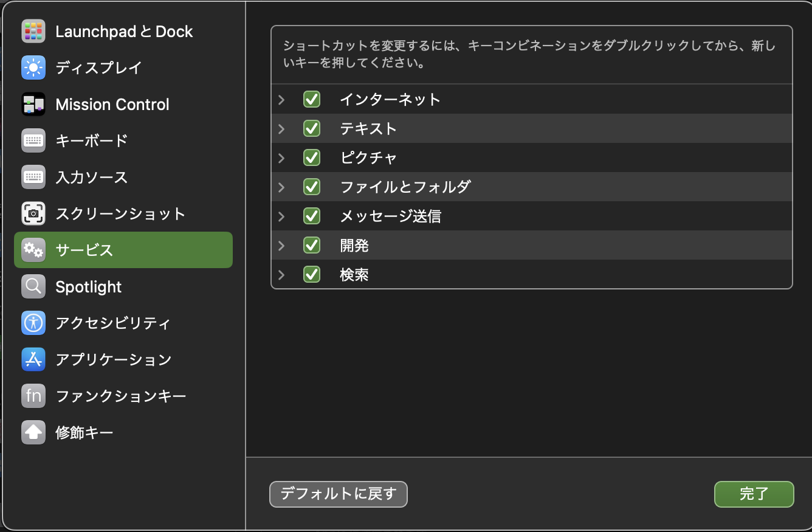Click the アクセシビリティ icon

pyautogui.click(x=33, y=323)
